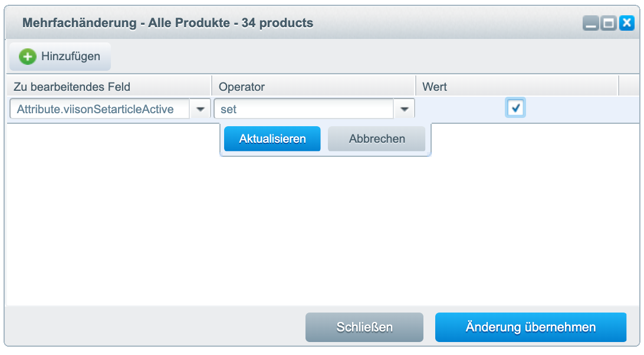Apply changes with Änderung übernehmen
This screenshot has height=355, width=644.
(x=531, y=327)
